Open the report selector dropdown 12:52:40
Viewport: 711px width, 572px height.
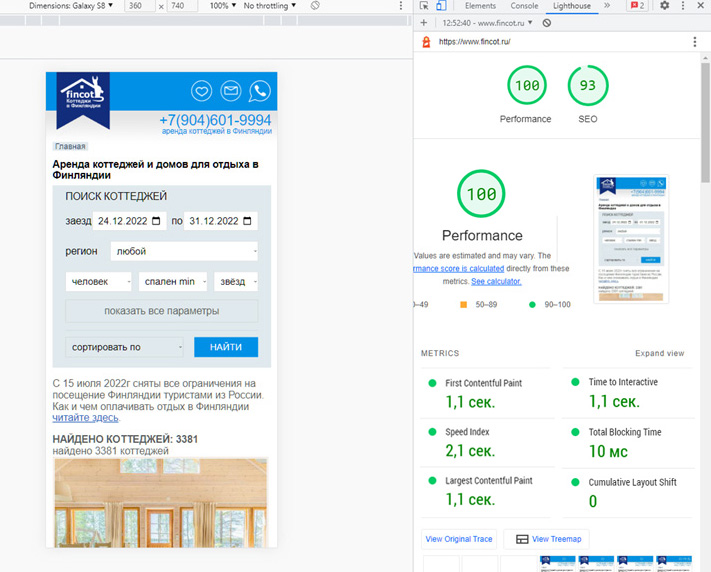(487, 23)
